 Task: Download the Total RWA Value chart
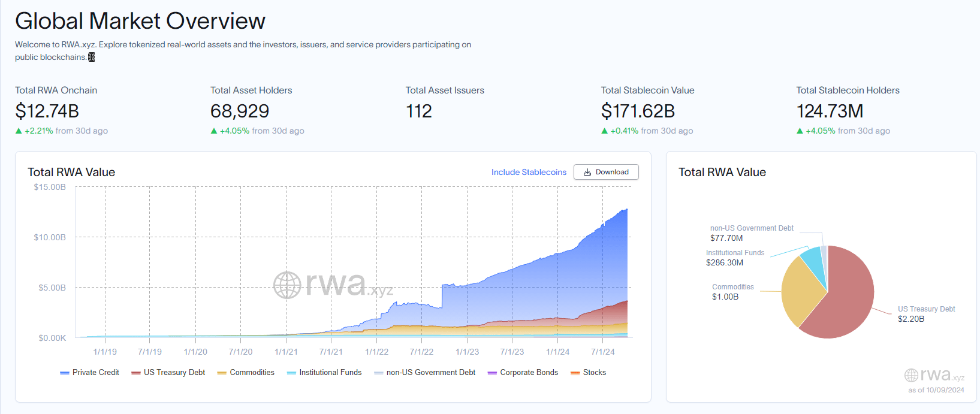(x=606, y=172)
